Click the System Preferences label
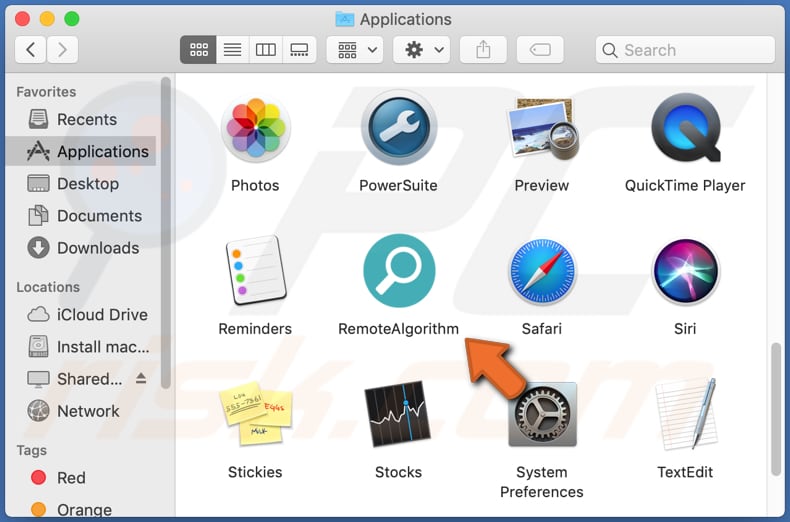The width and height of the screenshot is (790, 522). tap(542, 482)
